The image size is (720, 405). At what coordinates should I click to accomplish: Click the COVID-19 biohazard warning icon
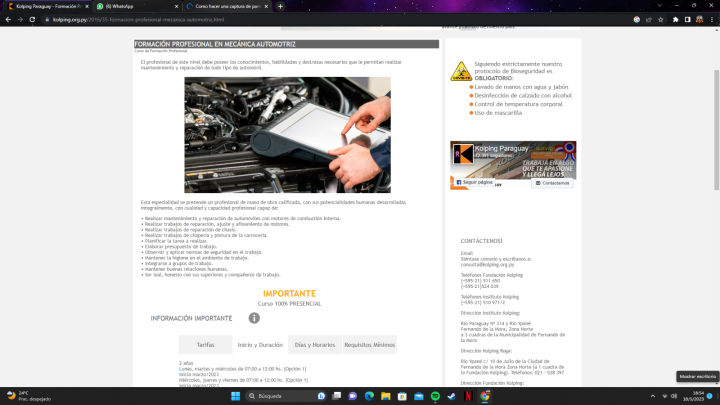coord(461,71)
